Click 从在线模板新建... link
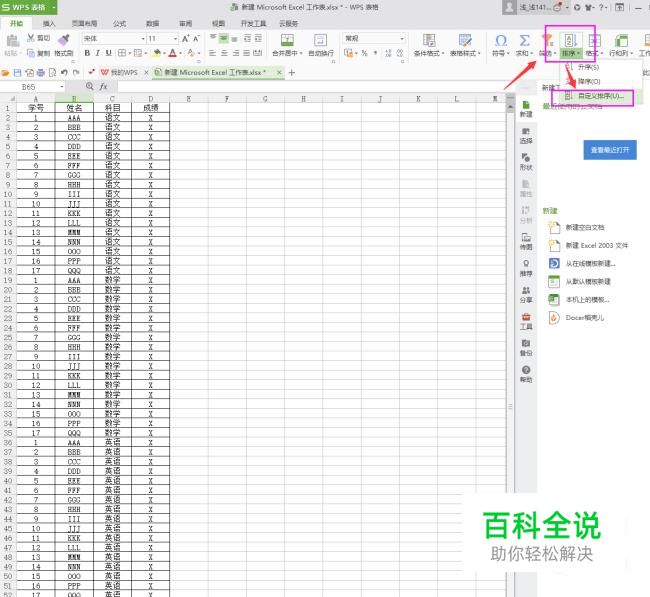The width and height of the screenshot is (650, 597). point(590,263)
